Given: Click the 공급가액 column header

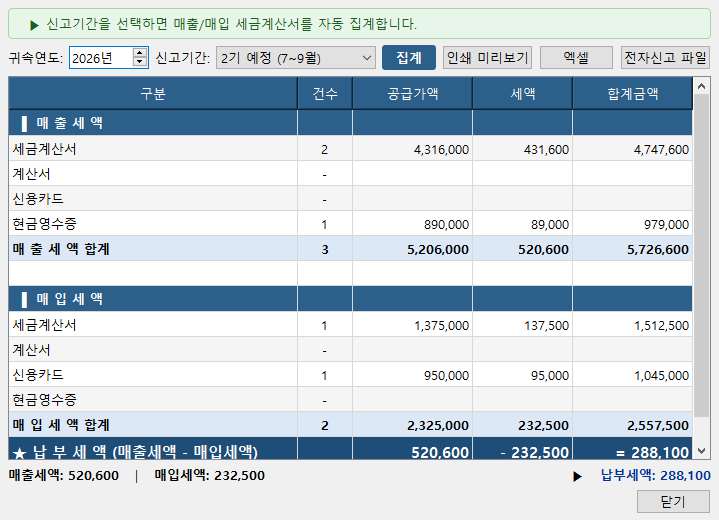Looking at the screenshot, I should [412, 94].
